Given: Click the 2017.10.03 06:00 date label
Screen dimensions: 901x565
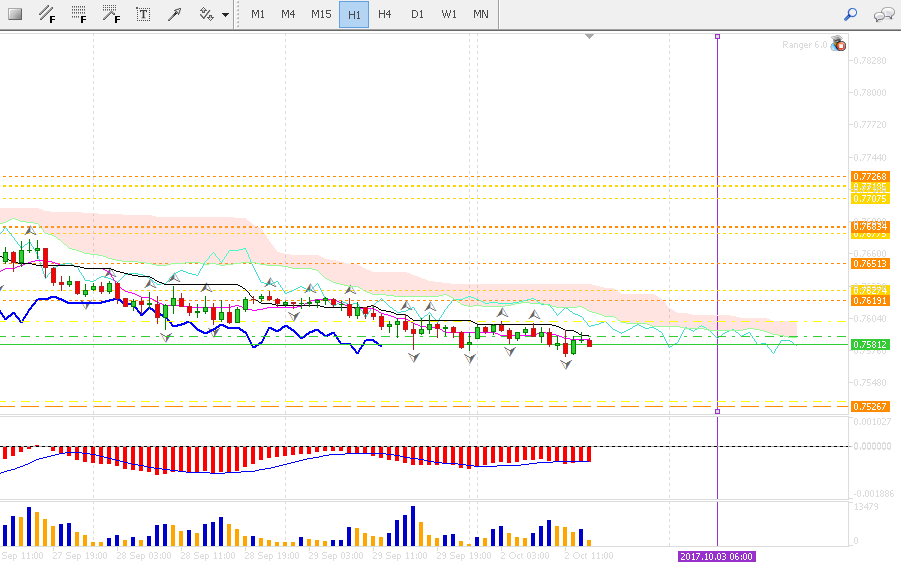Looking at the screenshot, I should 717,556.
